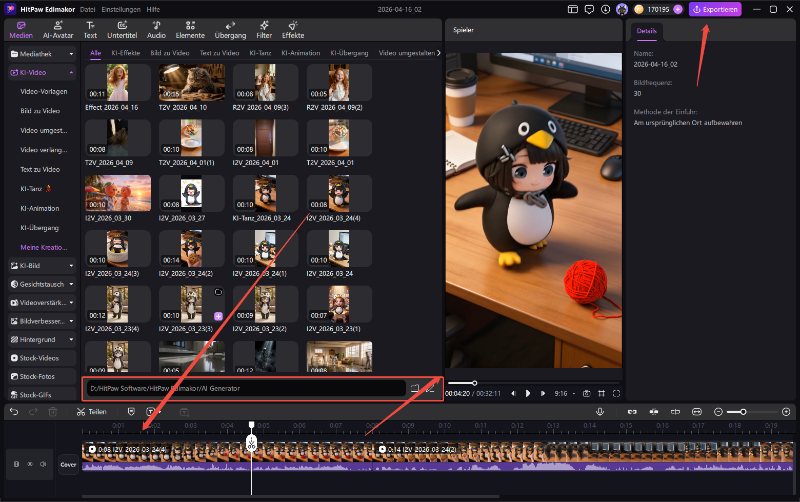Screen dimensions: 800x502
Task: Click the AI Generator path field
Action: click(246, 388)
